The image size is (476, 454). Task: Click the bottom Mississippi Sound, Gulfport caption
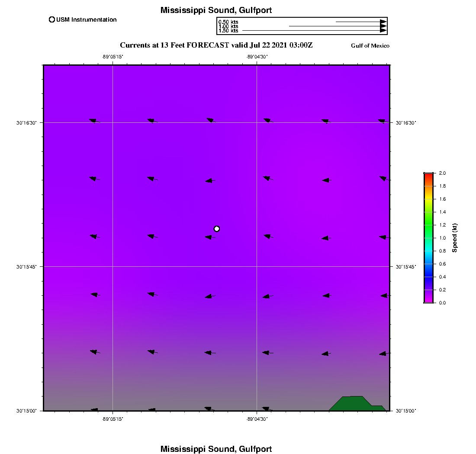tap(216, 449)
